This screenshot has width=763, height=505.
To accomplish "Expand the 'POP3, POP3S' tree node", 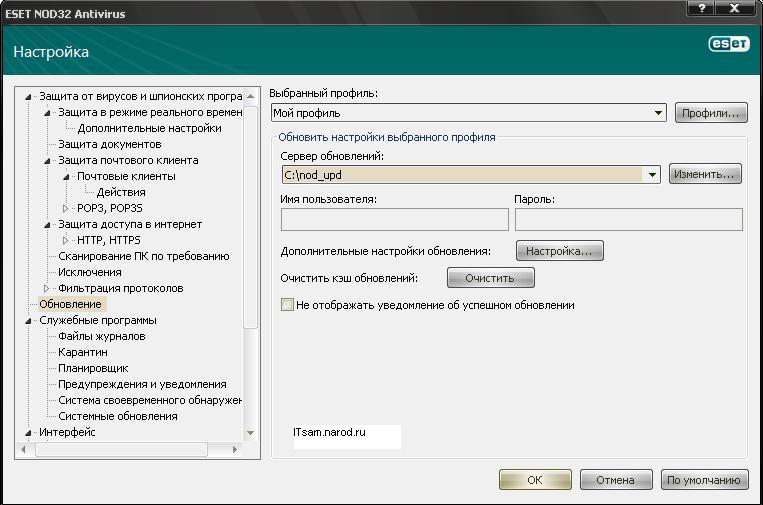I will pyautogui.click(x=67, y=208).
